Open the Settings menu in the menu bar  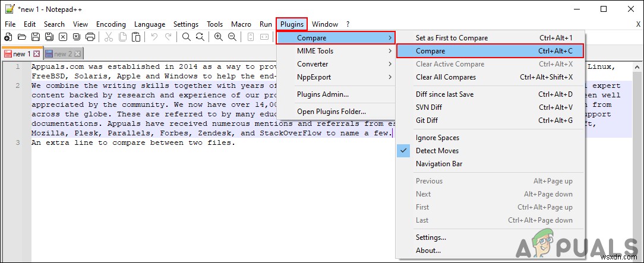click(185, 24)
